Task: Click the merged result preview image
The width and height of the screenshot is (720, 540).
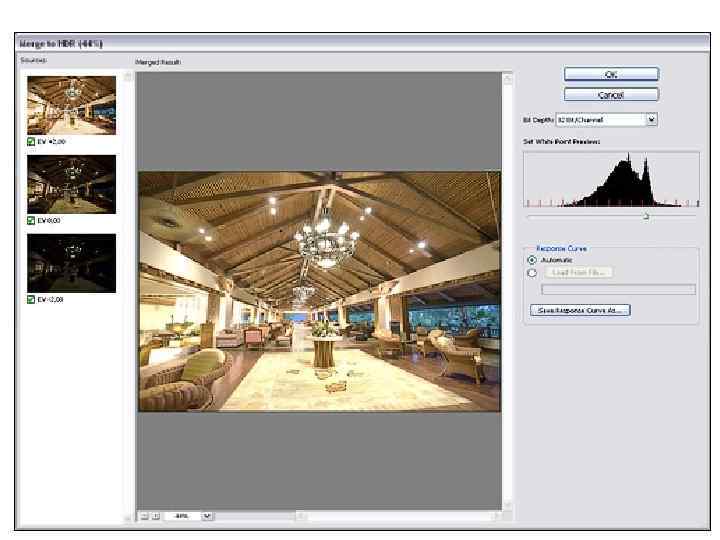Action: tap(319, 291)
